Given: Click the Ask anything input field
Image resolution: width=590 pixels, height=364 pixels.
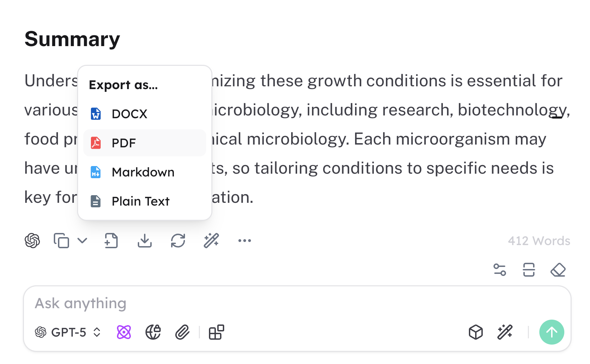Looking at the screenshot, I should coord(243,303).
